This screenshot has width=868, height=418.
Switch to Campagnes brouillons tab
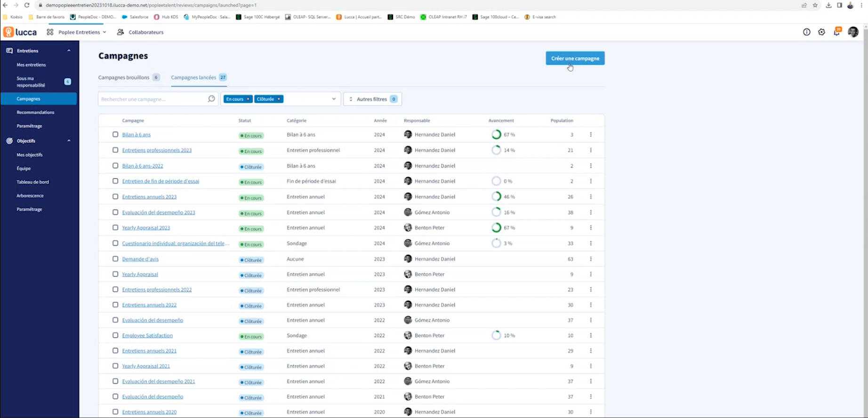[124, 78]
